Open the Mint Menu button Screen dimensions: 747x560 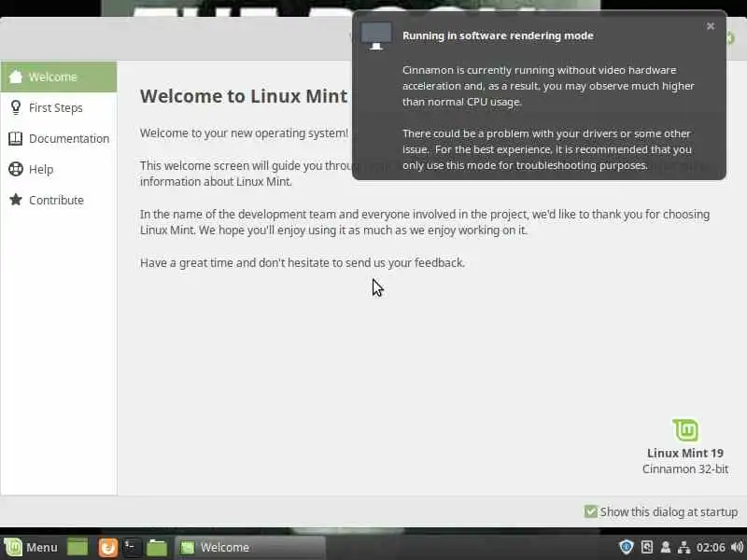[x=31, y=547]
